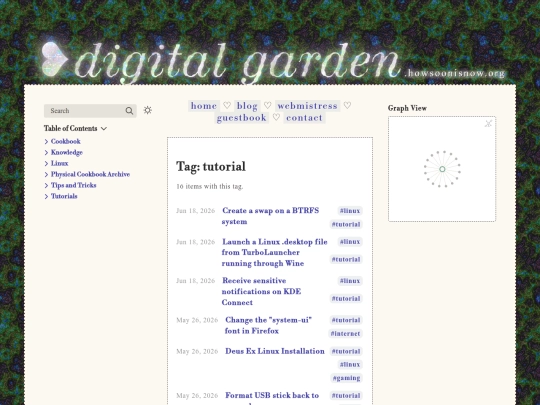This screenshot has height=405, width=540.
Task: Click #tutorial tag on BTRFS swap row
Action: point(346,225)
